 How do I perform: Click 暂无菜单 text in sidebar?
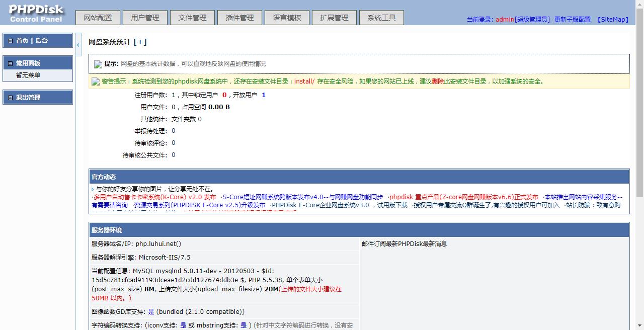pos(28,75)
